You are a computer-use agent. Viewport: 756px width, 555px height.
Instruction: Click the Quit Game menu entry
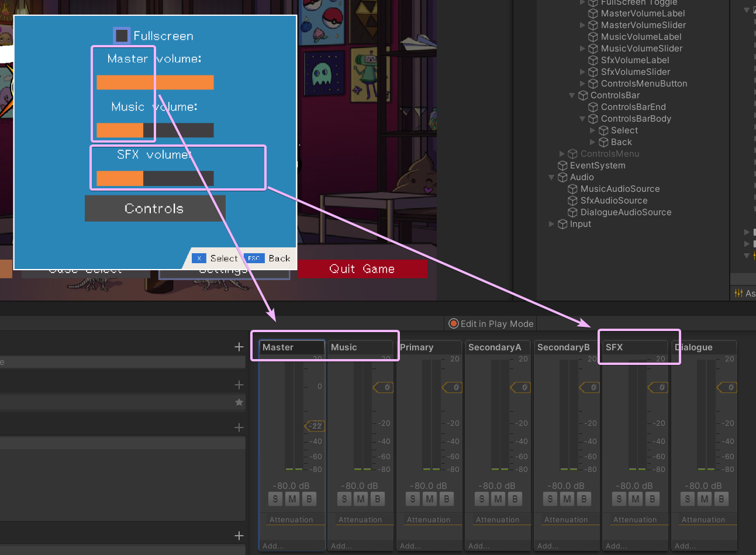click(363, 269)
